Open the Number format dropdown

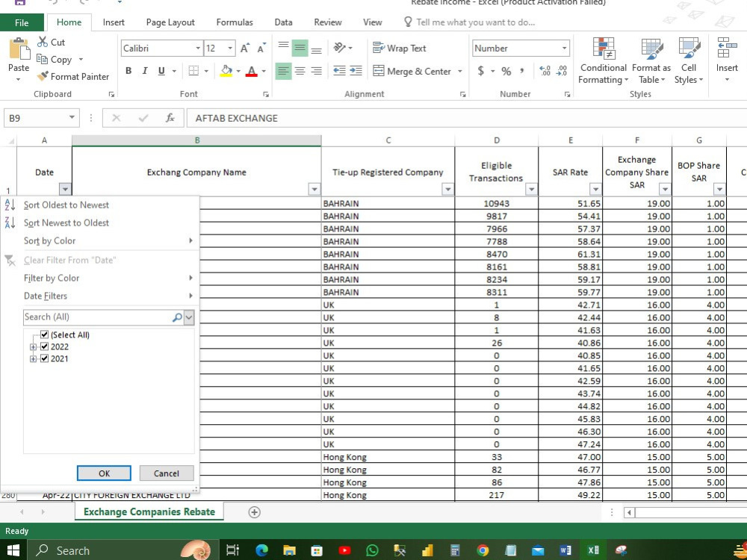coord(564,48)
